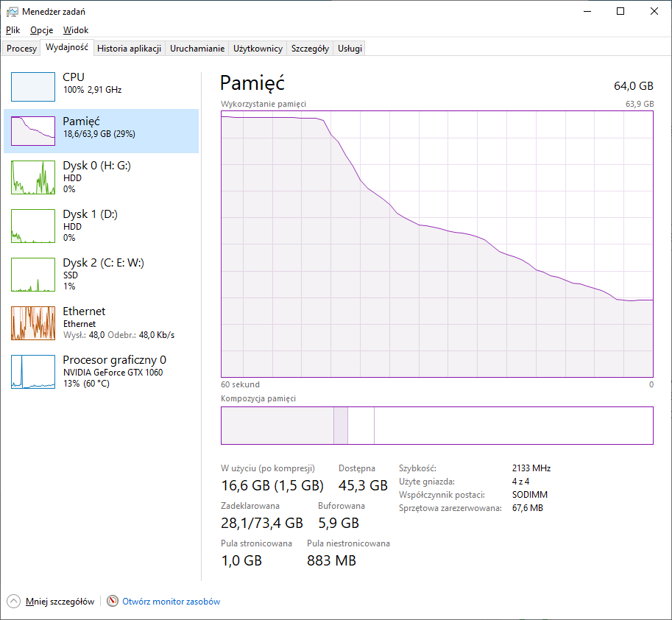Click the resource monitor icon
The image size is (672, 620).
point(113,601)
